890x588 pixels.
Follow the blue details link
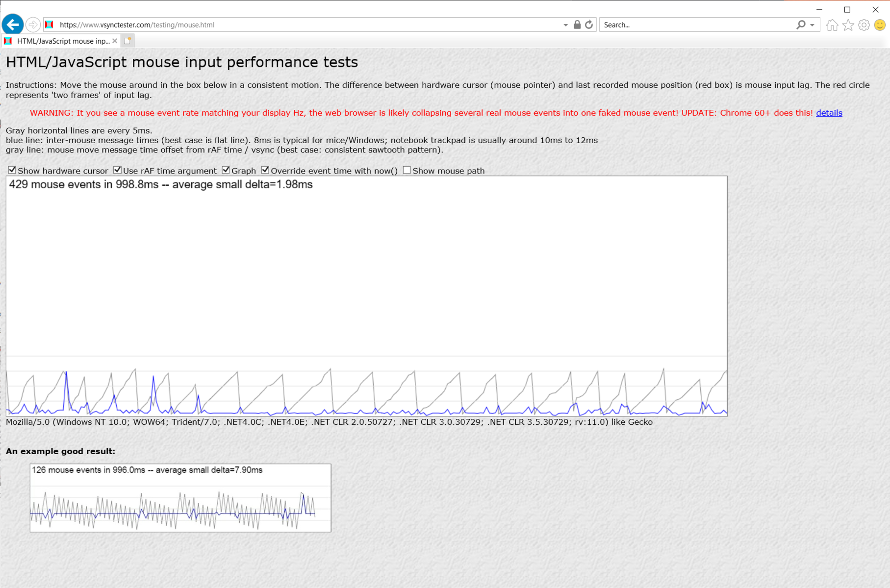click(829, 113)
